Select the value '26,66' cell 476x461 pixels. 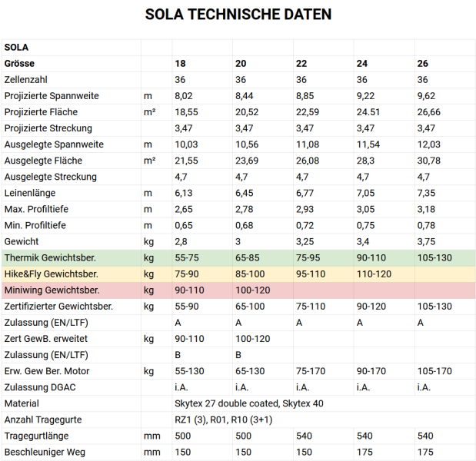pos(428,112)
